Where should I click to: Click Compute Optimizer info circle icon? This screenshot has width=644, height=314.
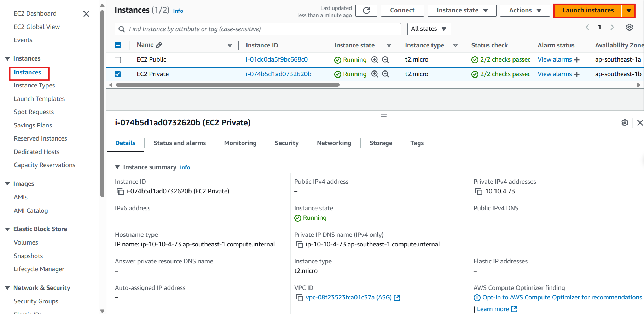coord(477,298)
